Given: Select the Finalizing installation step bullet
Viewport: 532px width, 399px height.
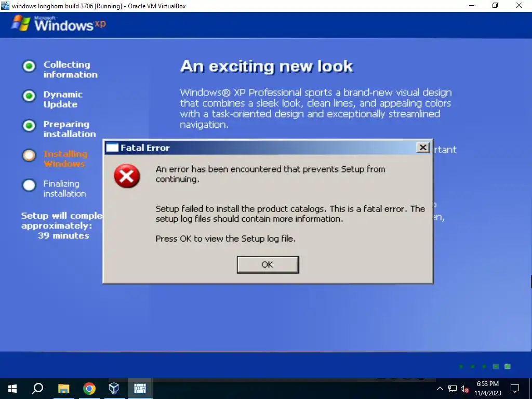Looking at the screenshot, I should [29, 185].
